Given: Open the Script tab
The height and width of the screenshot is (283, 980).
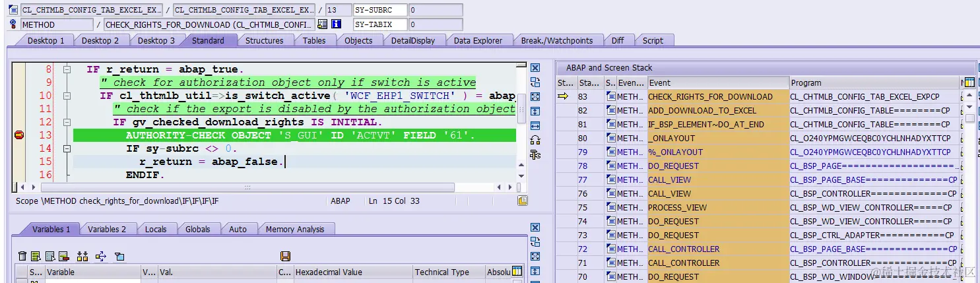Looking at the screenshot, I should [653, 40].
